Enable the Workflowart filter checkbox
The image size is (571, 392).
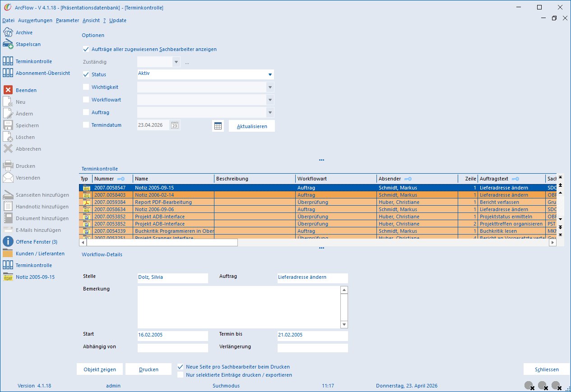pyautogui.click(x=86, y=100)
